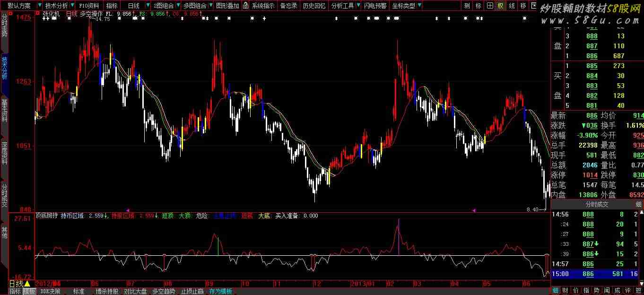Click the 日线 label at bottom-left

coord(16,284)
